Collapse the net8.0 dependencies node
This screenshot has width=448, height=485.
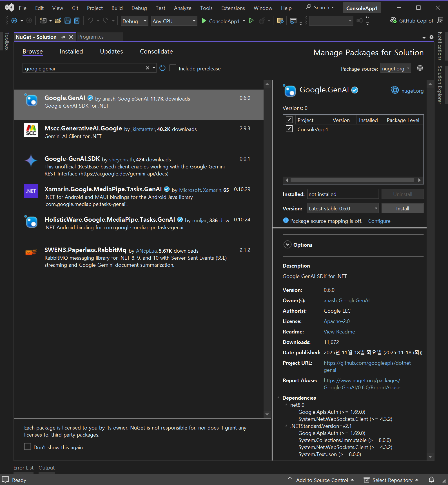click(x=286, y=405)
